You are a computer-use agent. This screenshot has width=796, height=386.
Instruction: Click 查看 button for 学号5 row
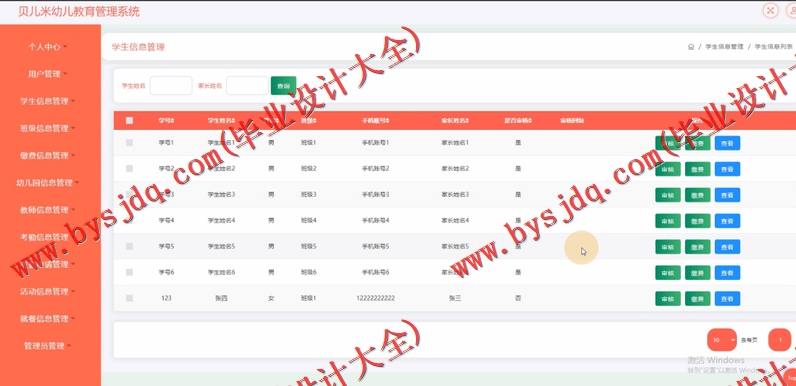(727, 247)
